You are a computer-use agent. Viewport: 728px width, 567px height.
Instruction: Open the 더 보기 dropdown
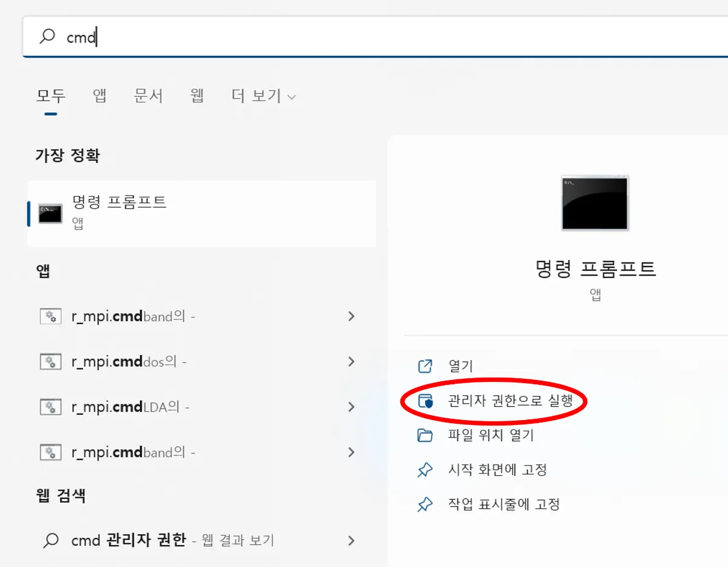pyautogui.click(x=263, y=96)
